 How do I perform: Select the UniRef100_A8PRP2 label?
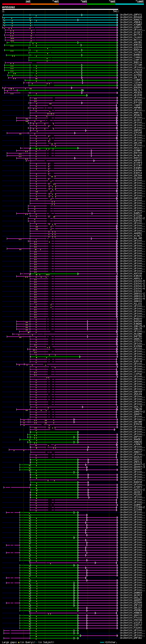131,161
